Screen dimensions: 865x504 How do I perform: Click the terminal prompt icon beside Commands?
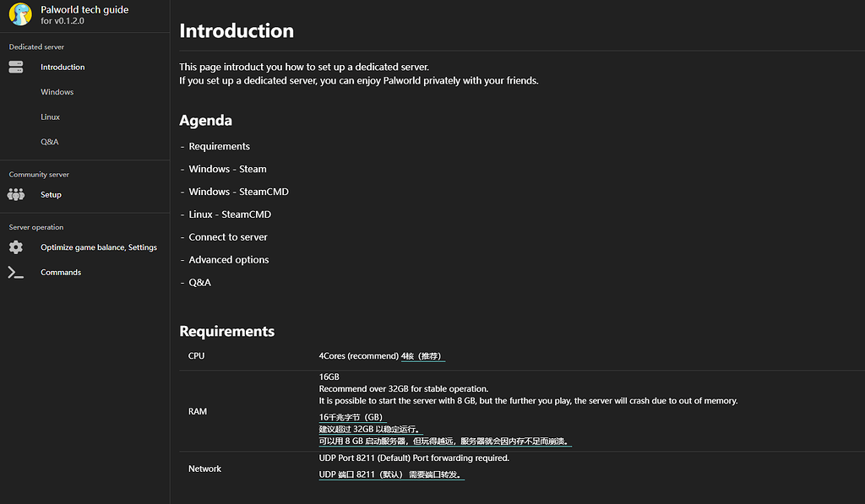click(16, 272)
